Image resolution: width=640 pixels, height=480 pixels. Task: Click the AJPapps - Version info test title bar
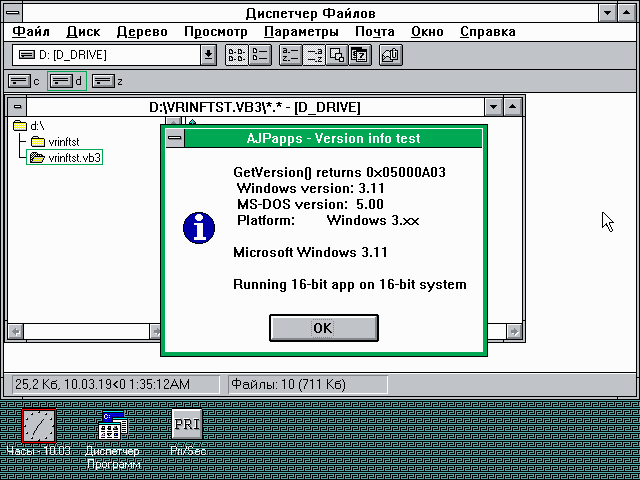click(333, 138)
